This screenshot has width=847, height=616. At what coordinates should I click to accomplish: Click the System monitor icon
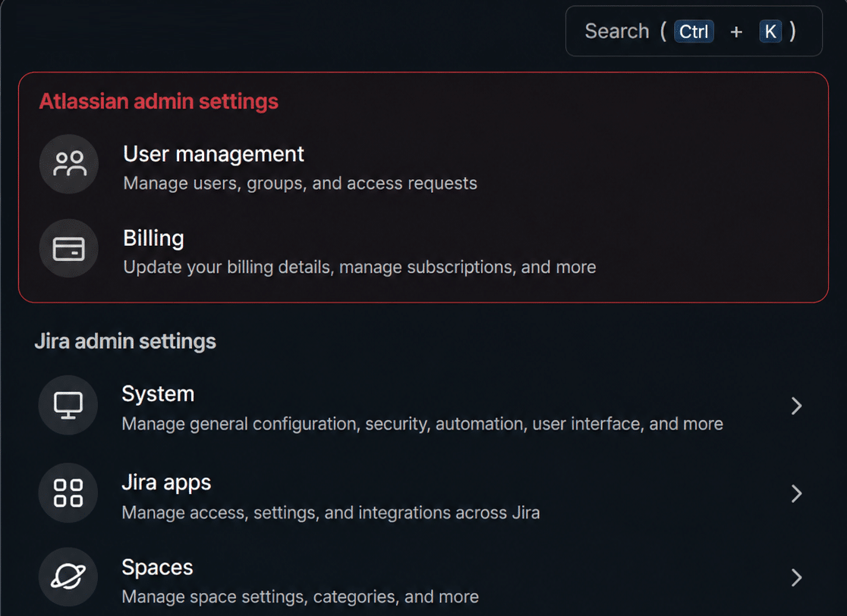coord(68,405)
